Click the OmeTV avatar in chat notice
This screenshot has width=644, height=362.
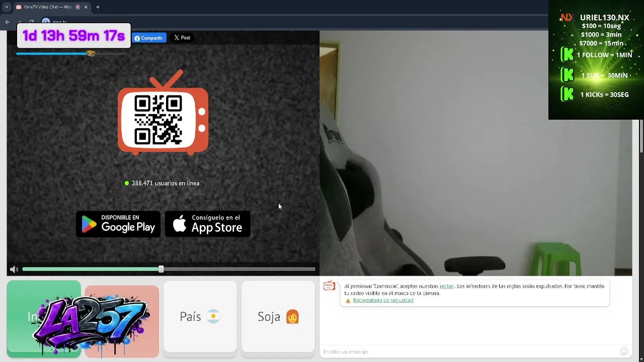[330, 286]
